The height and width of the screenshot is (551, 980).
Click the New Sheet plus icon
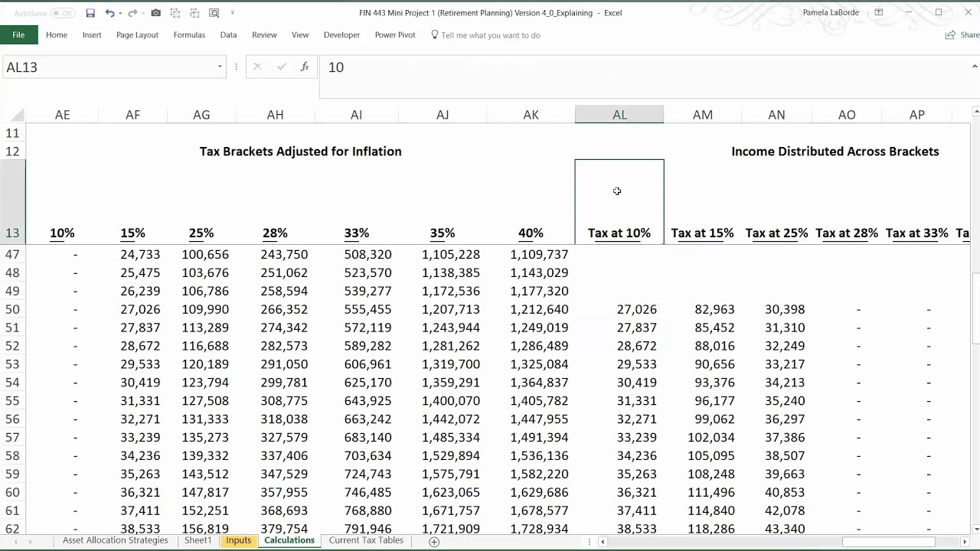coord(434,541)
